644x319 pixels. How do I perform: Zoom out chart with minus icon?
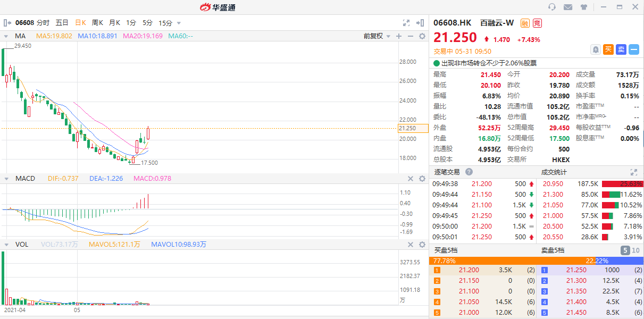[410, 36]
